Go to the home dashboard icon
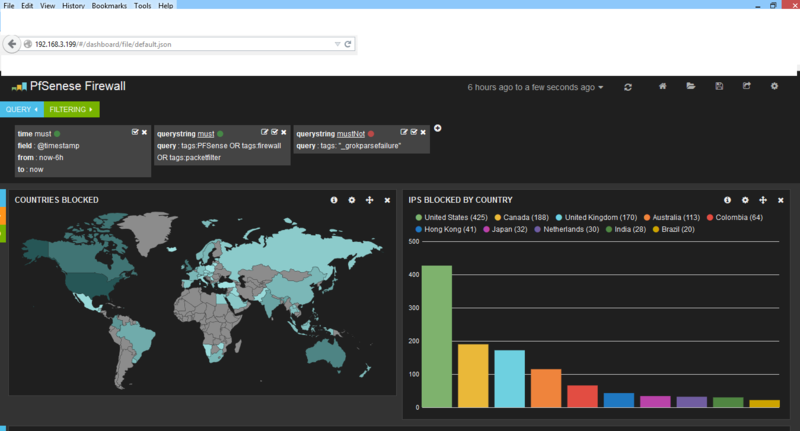Image resolution: width=800 pixels, height=431 pixels. click(662, 86)
